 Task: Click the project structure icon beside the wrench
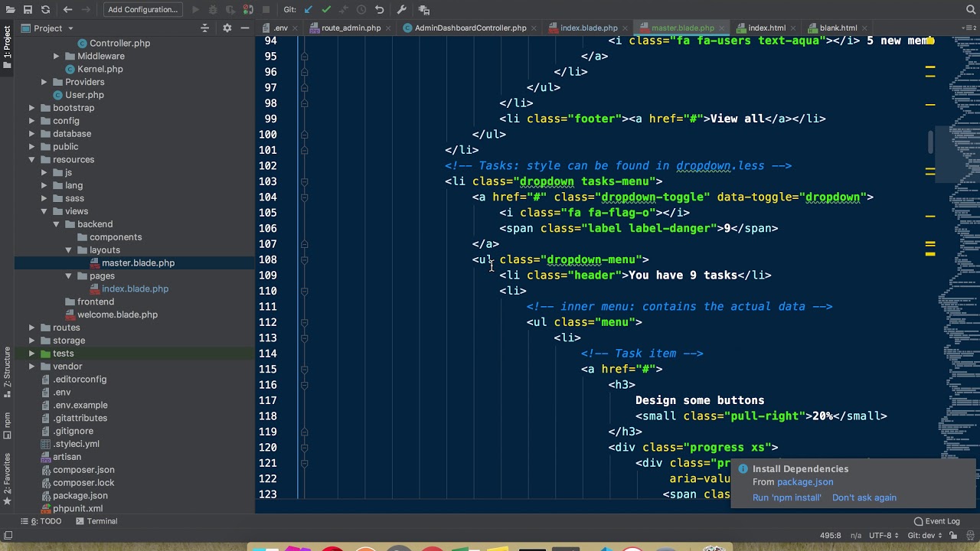[424, 9]
